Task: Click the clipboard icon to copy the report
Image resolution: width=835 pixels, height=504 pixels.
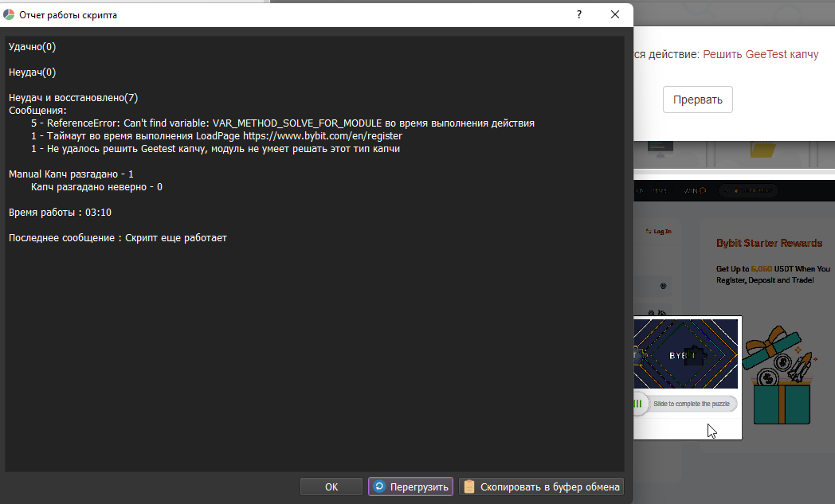Action: [x=469, y=486]
